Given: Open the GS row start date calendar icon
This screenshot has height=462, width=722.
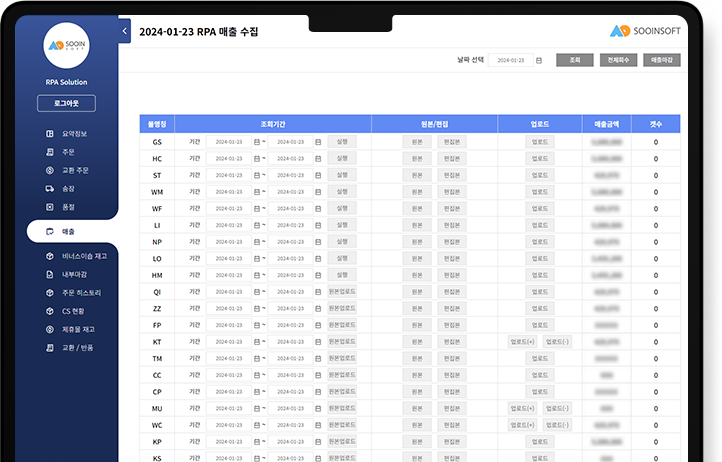Looking at the screenshot, I should pos(257,142).
